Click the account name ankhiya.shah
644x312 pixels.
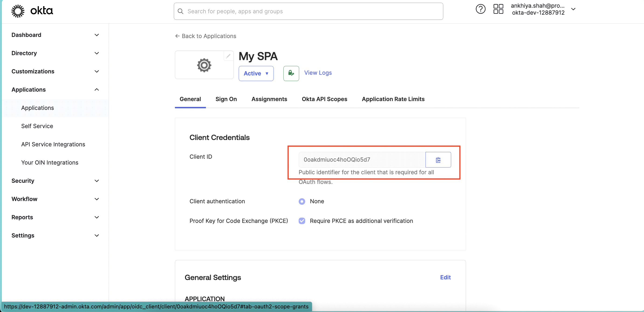click(537, 6)
